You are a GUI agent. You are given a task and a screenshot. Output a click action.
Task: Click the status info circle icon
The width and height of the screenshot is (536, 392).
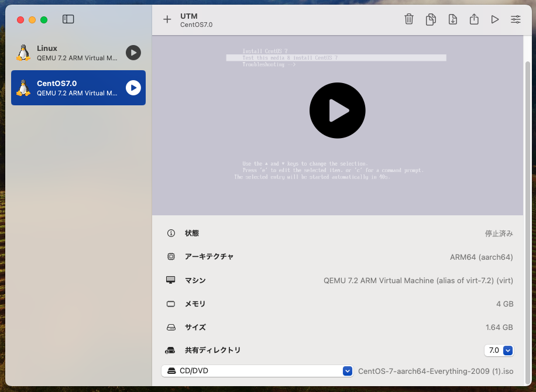[170, 233]
